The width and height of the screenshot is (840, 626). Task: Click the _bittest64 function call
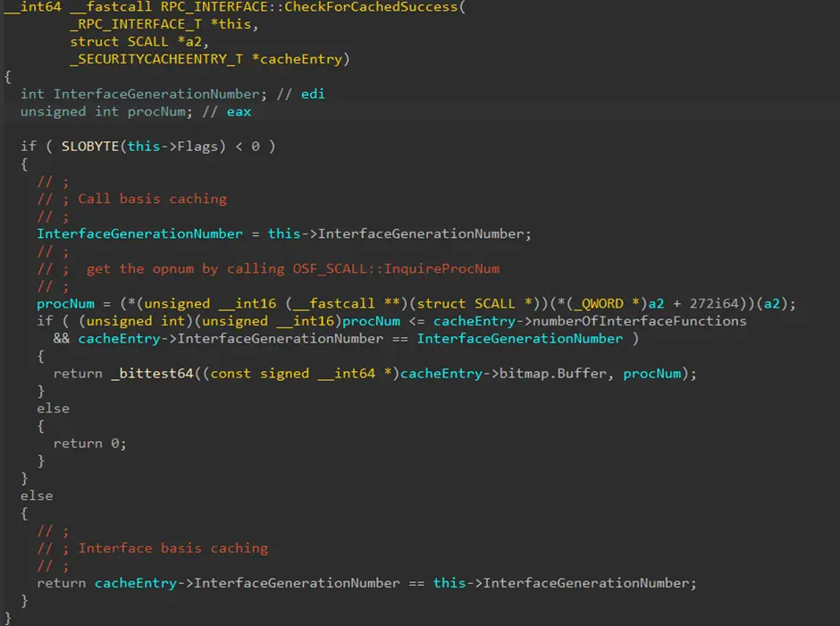point(152,373)
